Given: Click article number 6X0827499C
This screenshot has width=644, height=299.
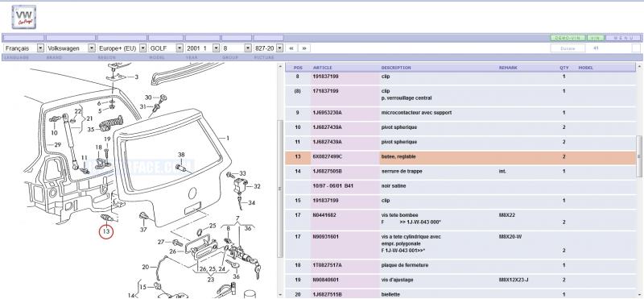Looking at the screenshot, I should click(x=328, y=156).
